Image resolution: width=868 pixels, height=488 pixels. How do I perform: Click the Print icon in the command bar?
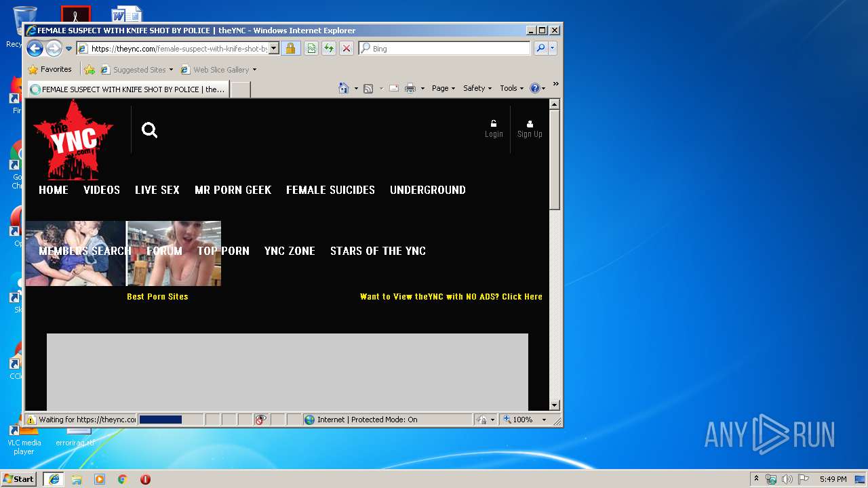coord(410,88)
